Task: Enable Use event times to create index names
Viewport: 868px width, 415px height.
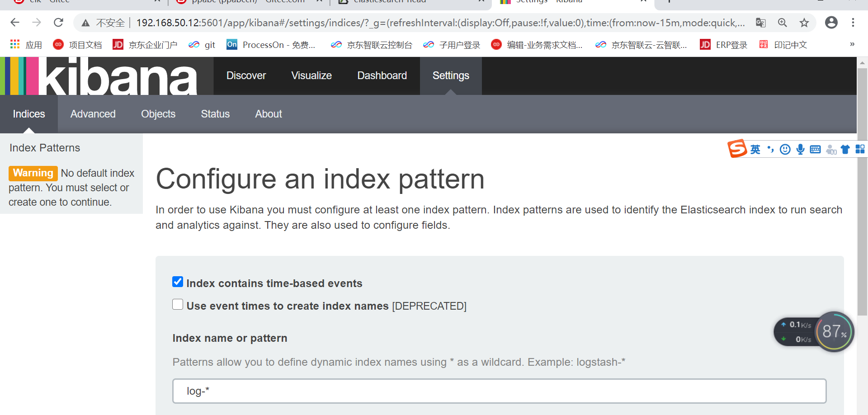Action: pos(178,305)
